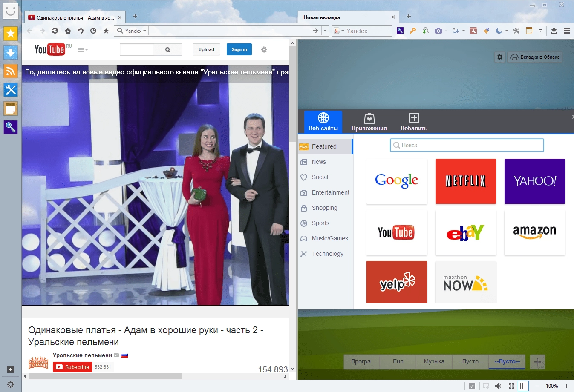Open the YouTube settings gear icon
This screenshot has height=392, width=574.
tap(264, 49)
